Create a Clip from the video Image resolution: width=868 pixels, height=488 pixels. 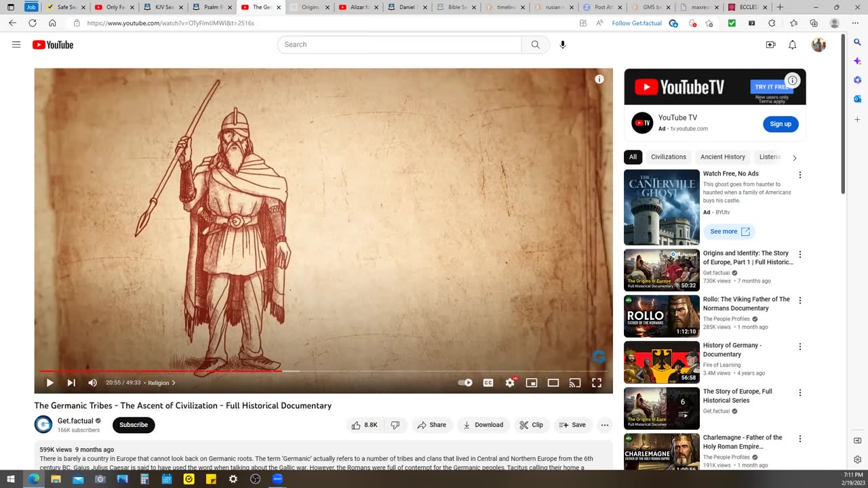[531, 425]
